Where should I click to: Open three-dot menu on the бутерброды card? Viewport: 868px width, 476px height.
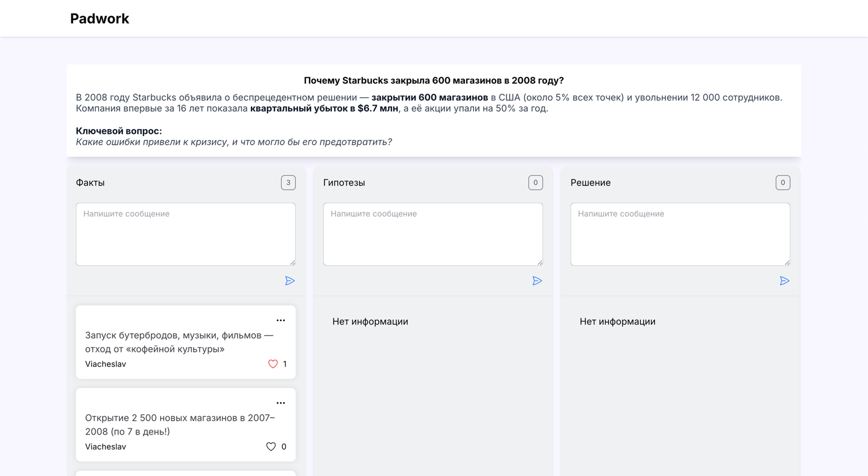coord(281,320)
